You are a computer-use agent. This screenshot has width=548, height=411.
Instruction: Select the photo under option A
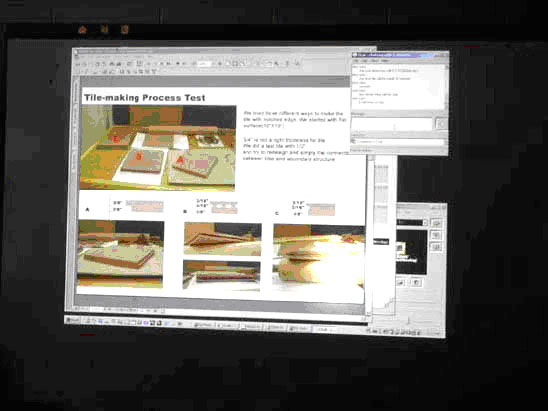121,254
